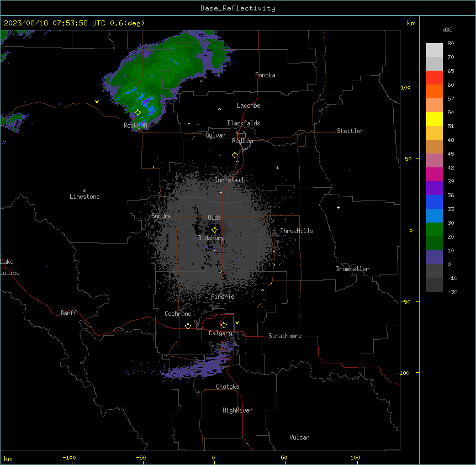
Task: Click the yellow diamond marker at RockyMH
Action: [x=137, y=113]
